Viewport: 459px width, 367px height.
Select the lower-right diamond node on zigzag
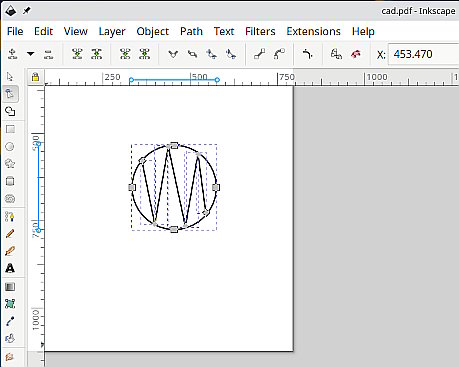tap(206, 212)
